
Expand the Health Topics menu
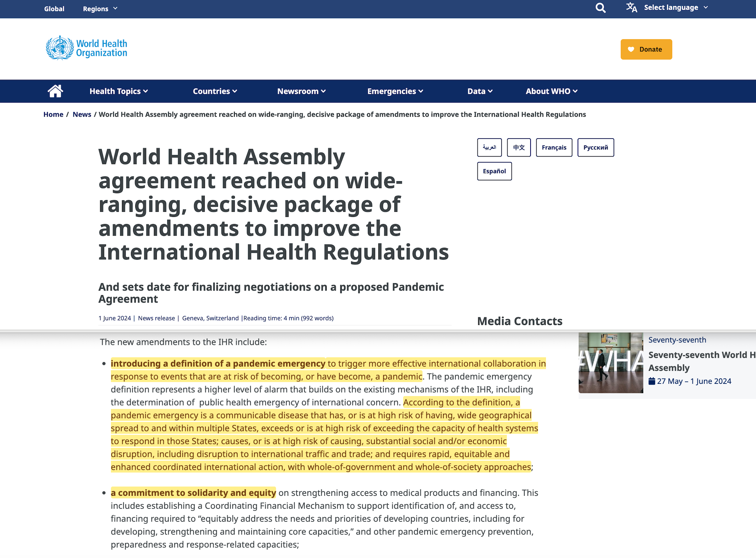tap(118, 91)
